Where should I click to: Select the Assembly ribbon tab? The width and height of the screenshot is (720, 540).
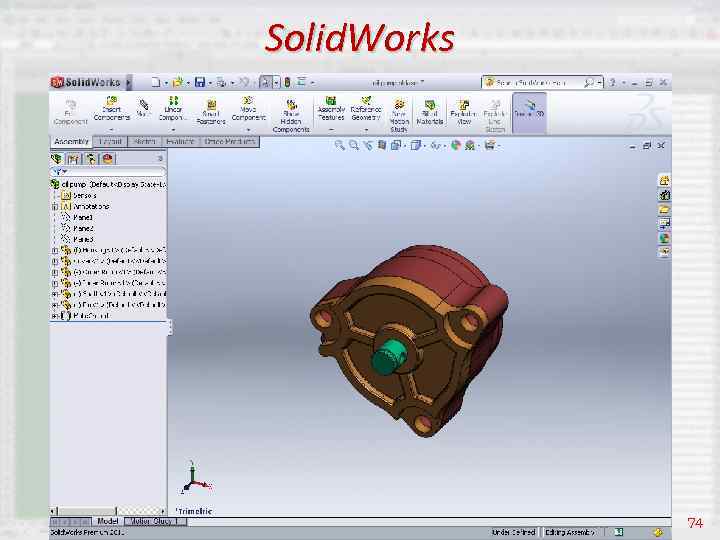[x=71, y=141]
